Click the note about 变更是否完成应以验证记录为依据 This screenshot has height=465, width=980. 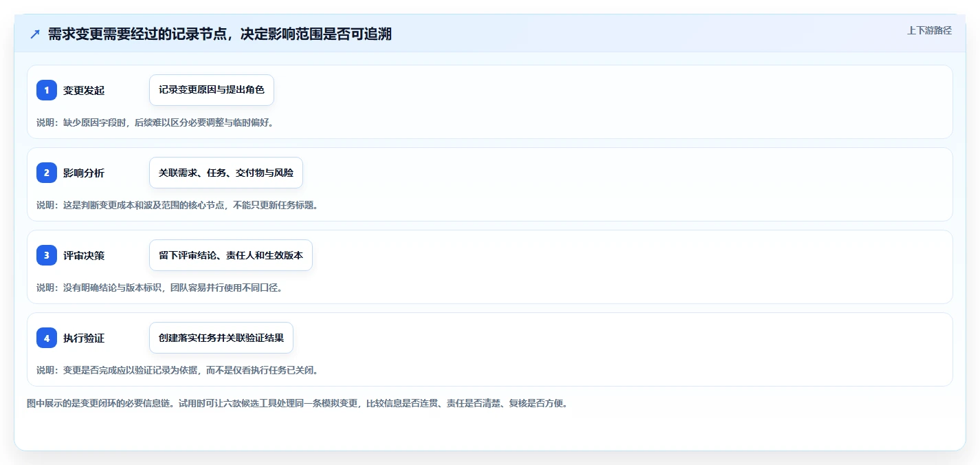(x=177, y=370)
